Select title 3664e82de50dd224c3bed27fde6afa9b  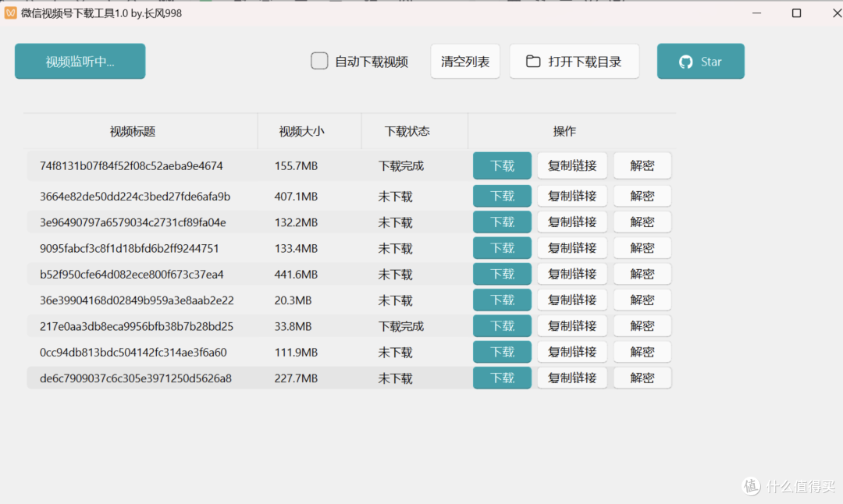[135, 196]
